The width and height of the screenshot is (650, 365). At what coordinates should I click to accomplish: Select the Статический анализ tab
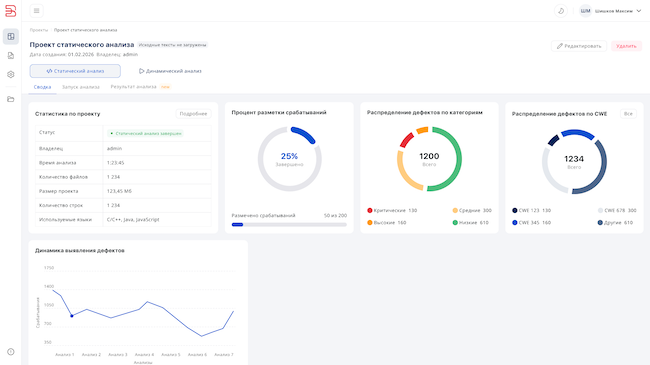pos(75,71)
